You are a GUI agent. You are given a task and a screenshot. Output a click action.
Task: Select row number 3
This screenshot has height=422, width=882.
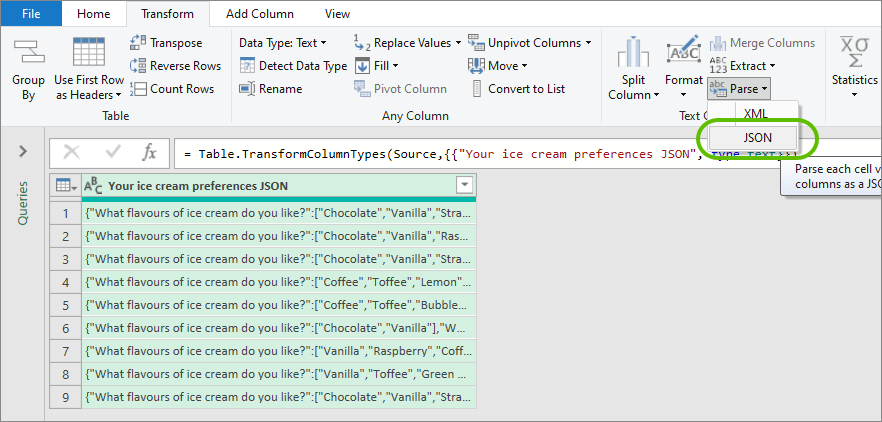pos(66,259)
